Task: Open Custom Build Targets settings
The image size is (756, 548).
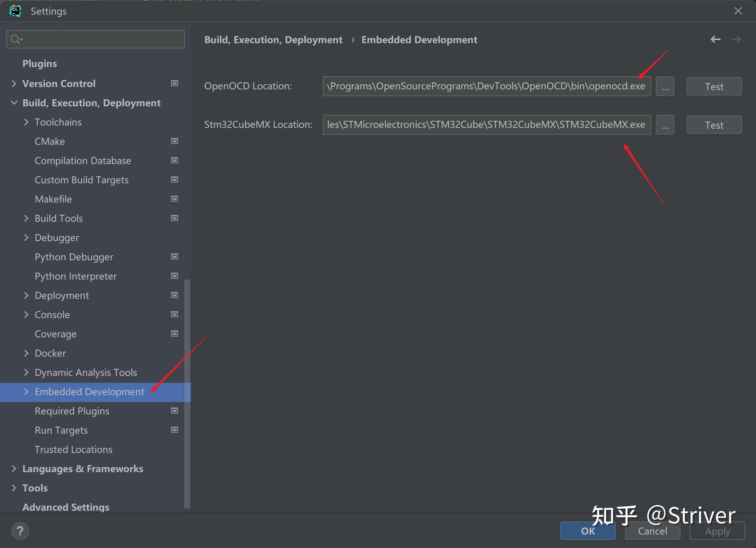Action: click(82, 180)
